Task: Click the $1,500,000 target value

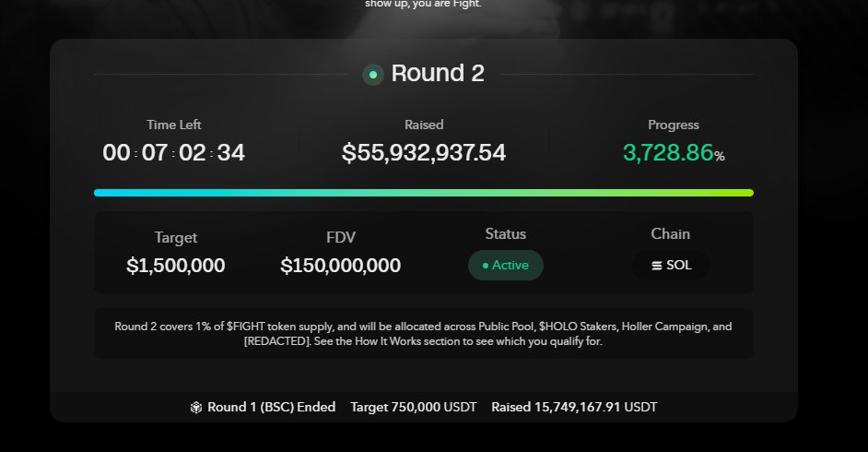Action: point(175,266)
